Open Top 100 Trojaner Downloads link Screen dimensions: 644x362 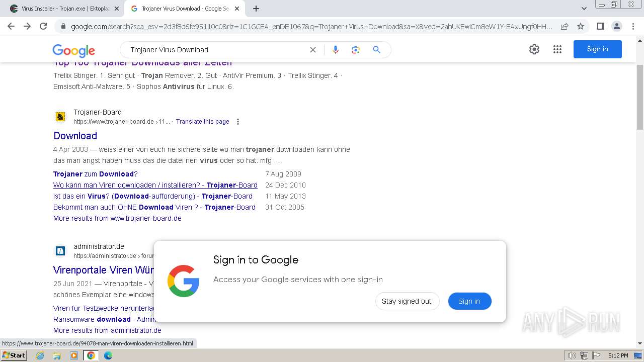coord(143,63)
